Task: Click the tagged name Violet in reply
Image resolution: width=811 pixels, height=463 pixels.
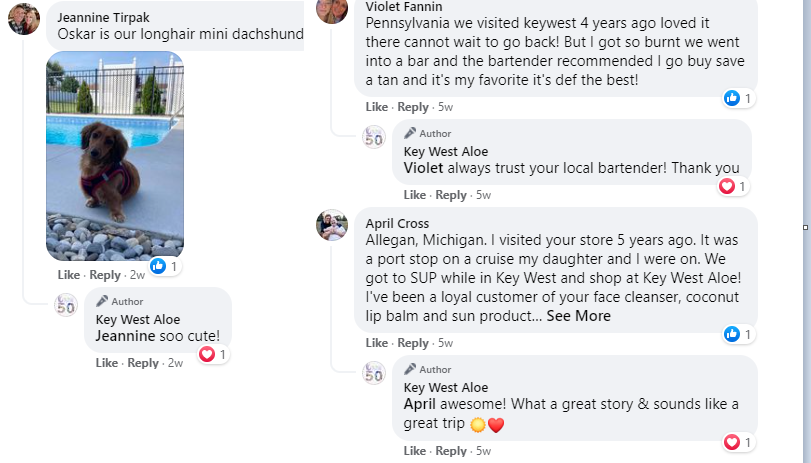Action: click(423, 168)
